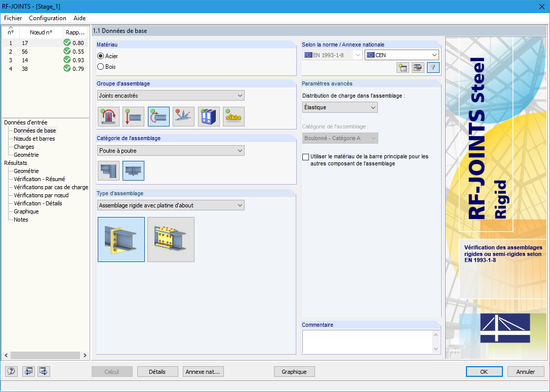This screenshot has width=550, height=392.
Task: Select the row with ratio 0.93
Action: [x=45, y=60]
